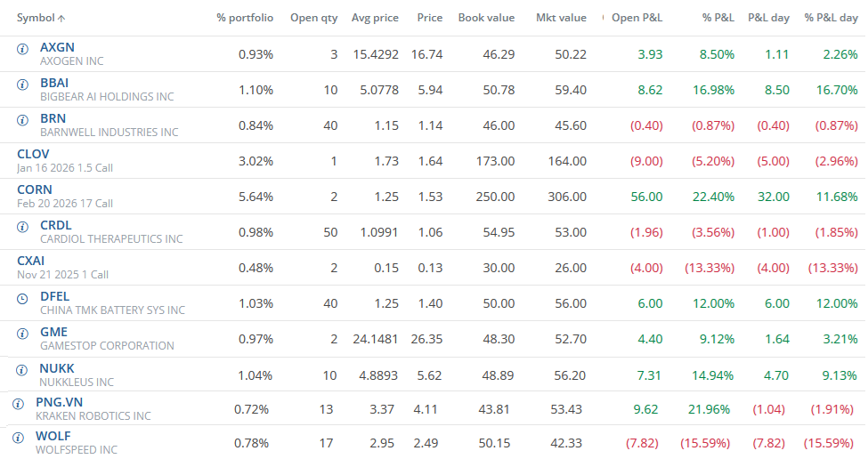Screen dimensions: 868x459
Task: Open CLOV option symbol link
Action: (33, 154)
